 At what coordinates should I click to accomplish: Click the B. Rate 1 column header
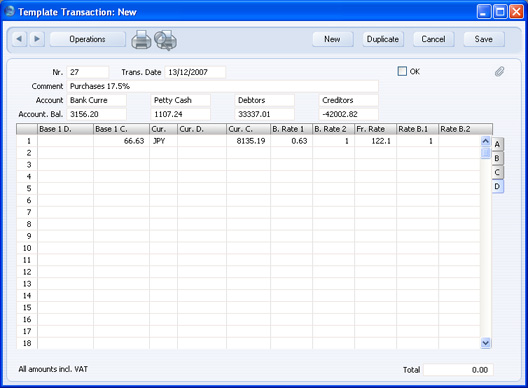[291, 129]
